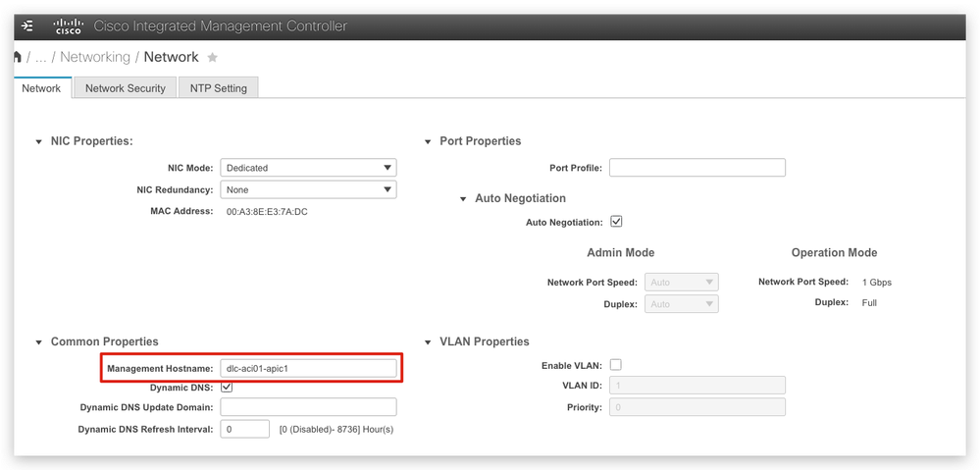Toggle the Enable VLAN checkbox
Image resolution: width=980 pixels, height=470 pixels.
[x=616, y=364]
